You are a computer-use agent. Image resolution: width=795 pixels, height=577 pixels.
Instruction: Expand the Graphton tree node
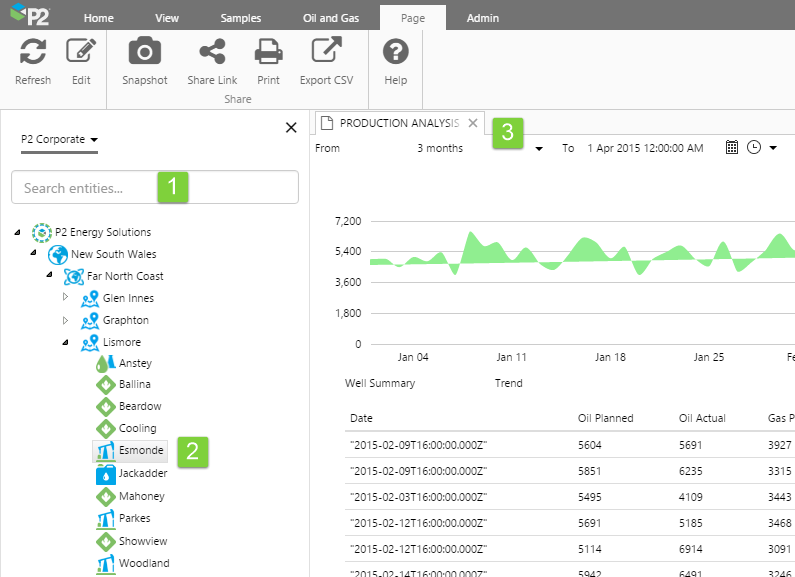(67, 320)
